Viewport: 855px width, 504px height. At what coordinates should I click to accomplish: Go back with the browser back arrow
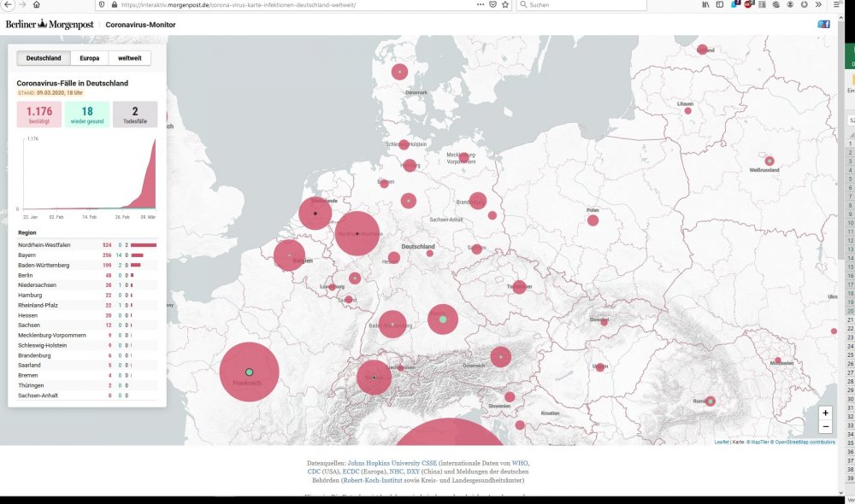[x=9, y=4]
